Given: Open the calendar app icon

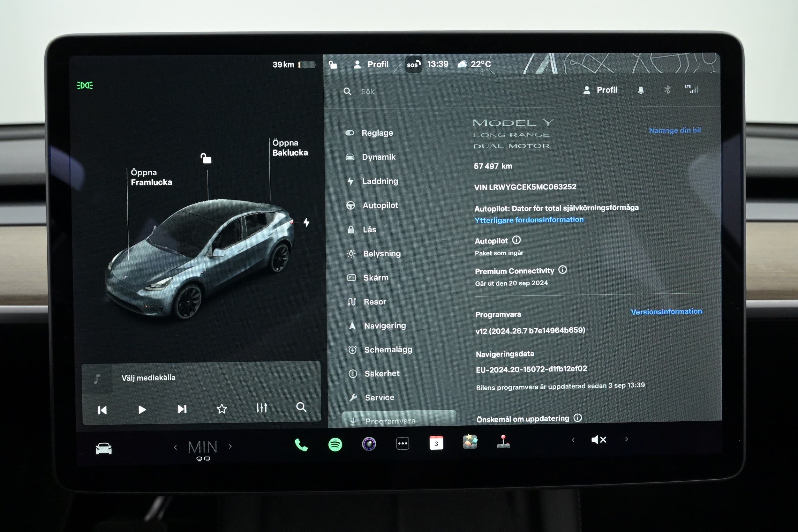Looking at the screenshot, I should point(436,443).
